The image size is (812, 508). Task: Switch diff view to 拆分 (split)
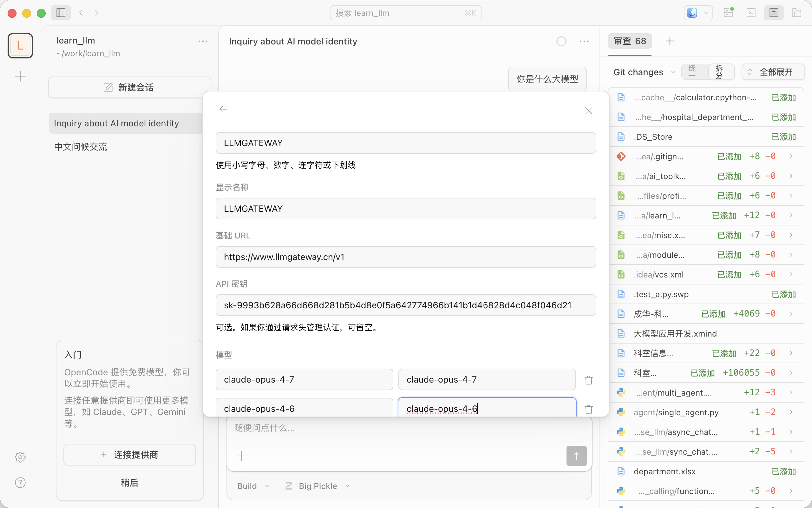(x=721, y=71)
